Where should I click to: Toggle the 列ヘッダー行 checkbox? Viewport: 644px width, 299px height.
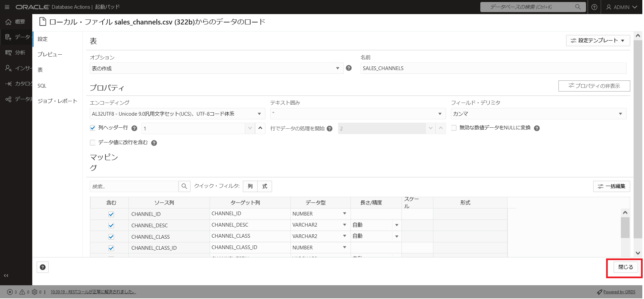(x=93, y=128)
